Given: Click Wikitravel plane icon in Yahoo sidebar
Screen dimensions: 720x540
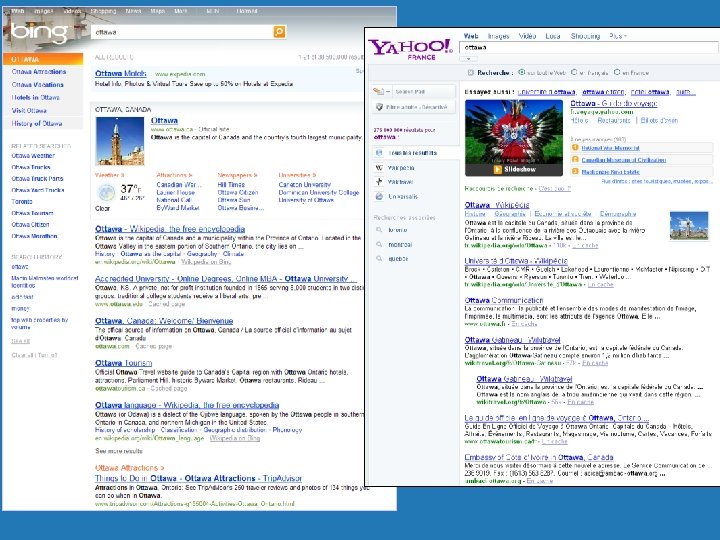Looking at the screenshot, I should tap(379, 182).
